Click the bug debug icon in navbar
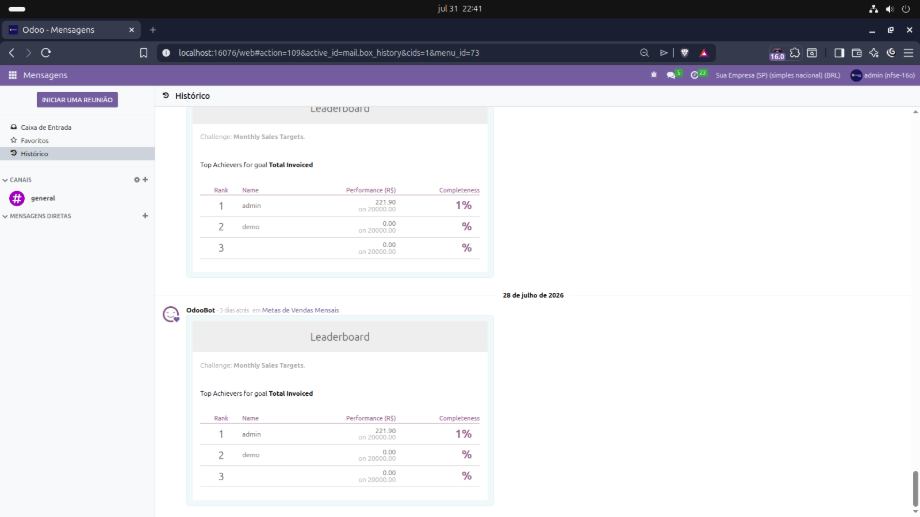Viewport: 920px width, 517px height. (x=654, y=75)
